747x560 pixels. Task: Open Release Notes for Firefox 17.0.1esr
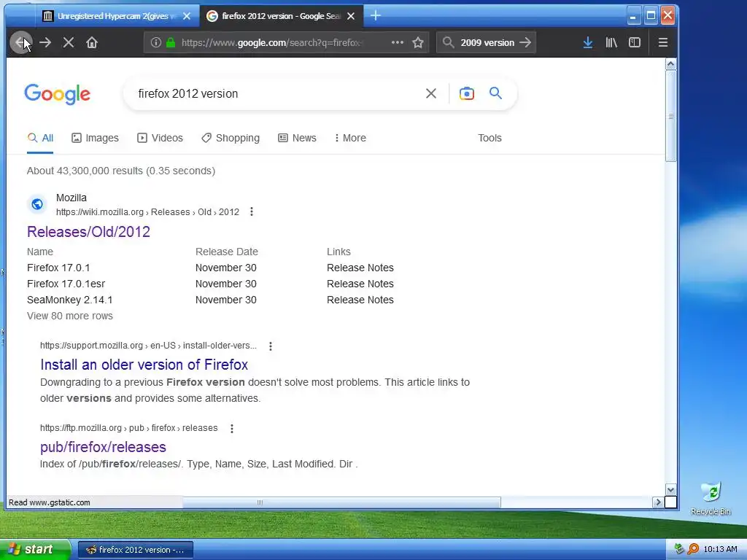[360, 284]
